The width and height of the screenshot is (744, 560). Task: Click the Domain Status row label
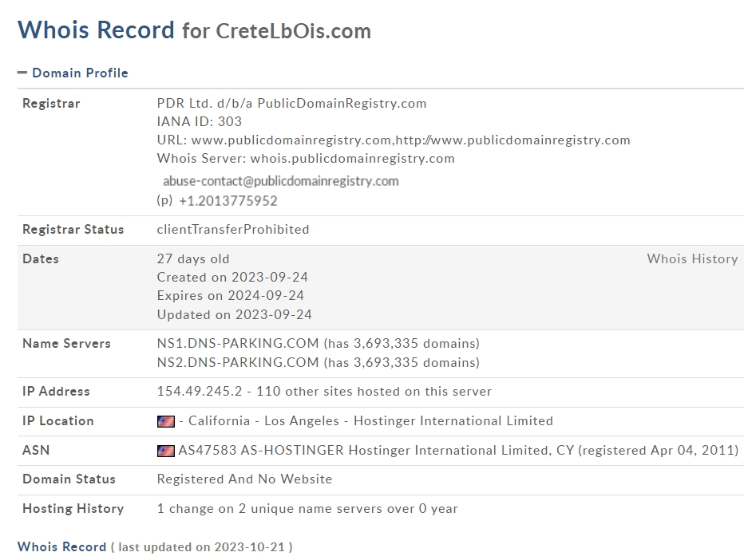(69, 479)
